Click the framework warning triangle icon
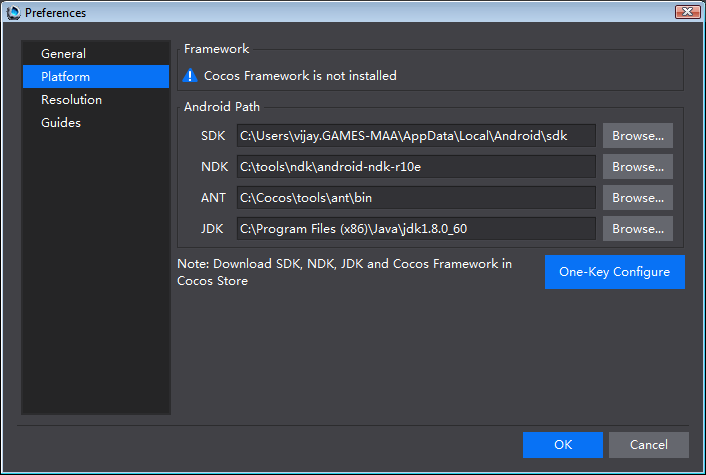 (x=190, y=75)
